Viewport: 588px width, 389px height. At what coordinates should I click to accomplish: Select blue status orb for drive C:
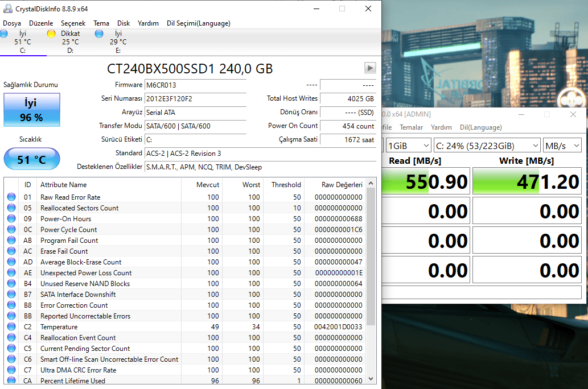(4, 34)
